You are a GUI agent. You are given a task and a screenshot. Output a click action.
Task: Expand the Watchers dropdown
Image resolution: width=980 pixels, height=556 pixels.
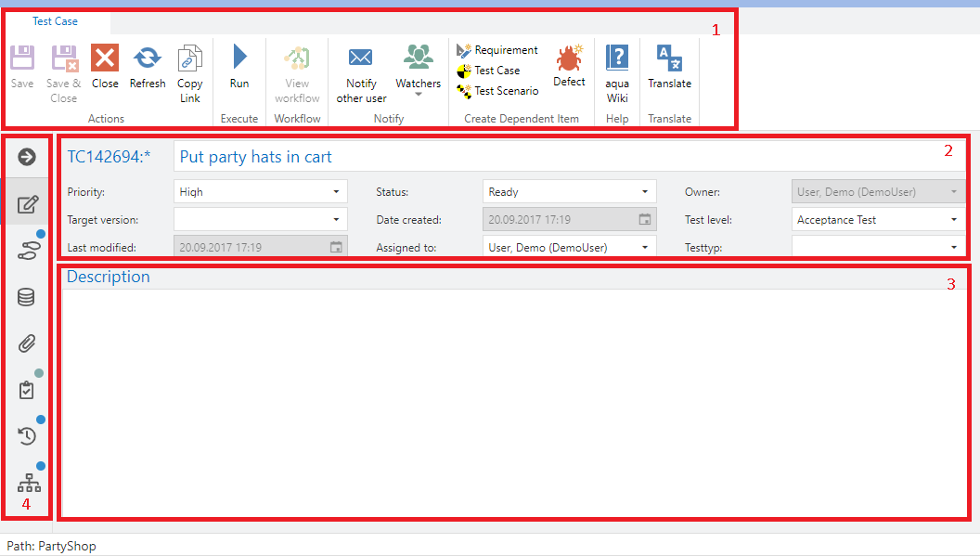(x=418, y=93)
